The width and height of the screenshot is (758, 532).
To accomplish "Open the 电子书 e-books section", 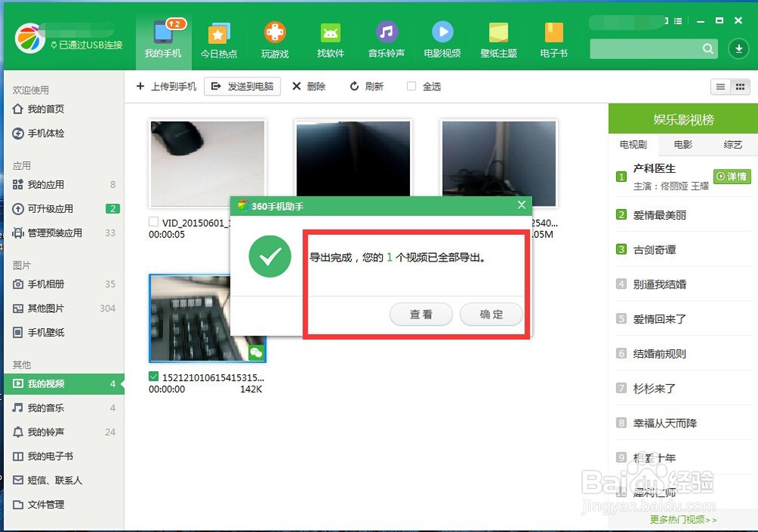I will pyautogui.click(x=554, y=38).
